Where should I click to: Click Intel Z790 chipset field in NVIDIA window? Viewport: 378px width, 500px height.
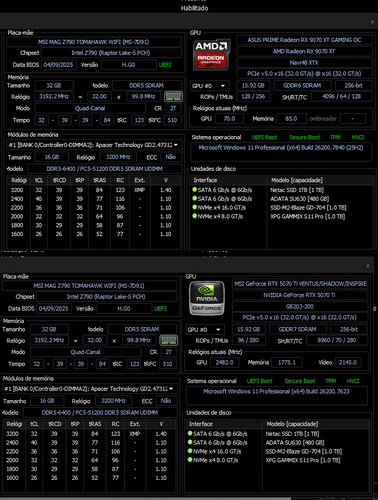(x=106, y=297)
